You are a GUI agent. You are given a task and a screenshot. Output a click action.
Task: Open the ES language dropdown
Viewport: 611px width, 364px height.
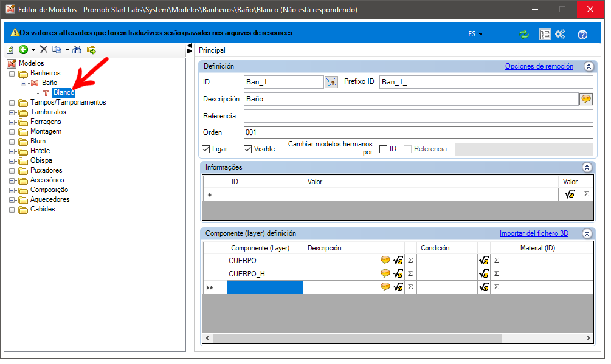(x=475, y=34)
